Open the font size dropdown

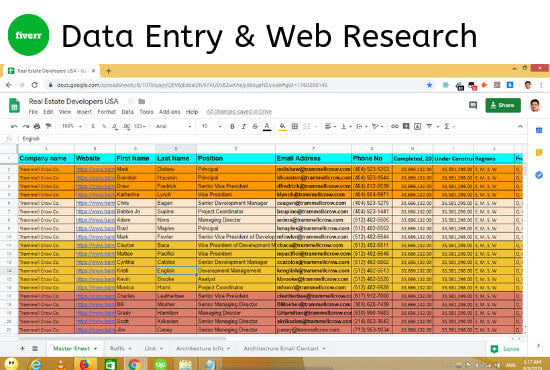(212, 126)
